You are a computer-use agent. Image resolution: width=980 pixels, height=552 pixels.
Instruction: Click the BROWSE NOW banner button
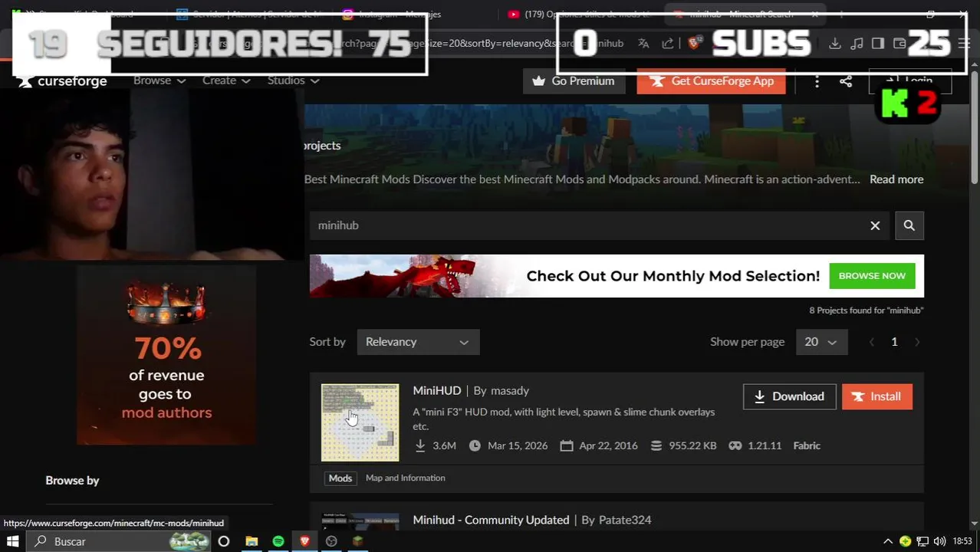pos(872,276)
